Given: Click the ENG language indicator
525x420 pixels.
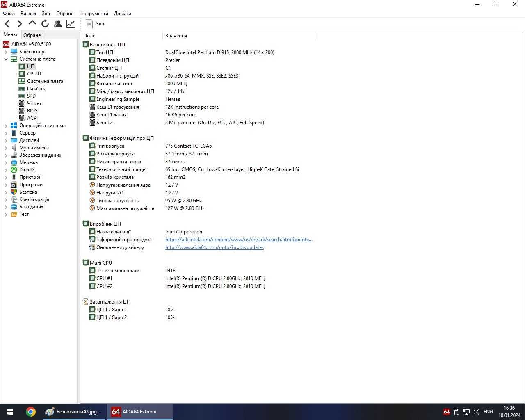Looking at the screenshot, I should [x=488, y=412].
